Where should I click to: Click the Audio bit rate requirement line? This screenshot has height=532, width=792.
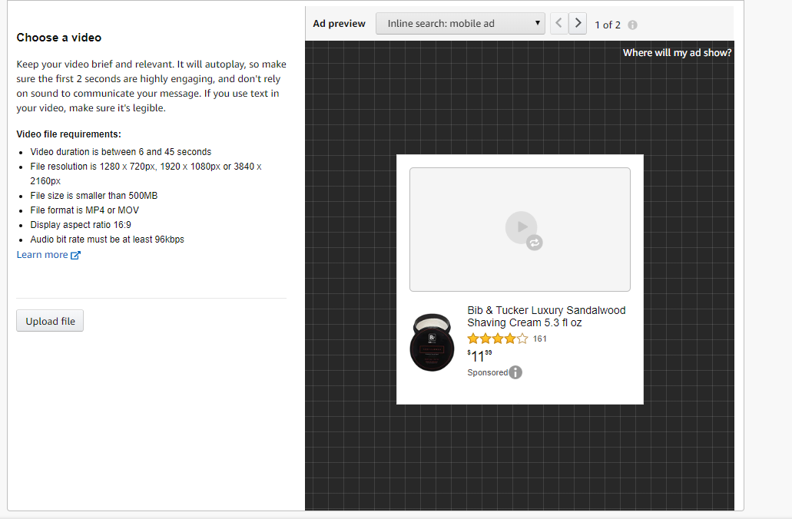107,240
